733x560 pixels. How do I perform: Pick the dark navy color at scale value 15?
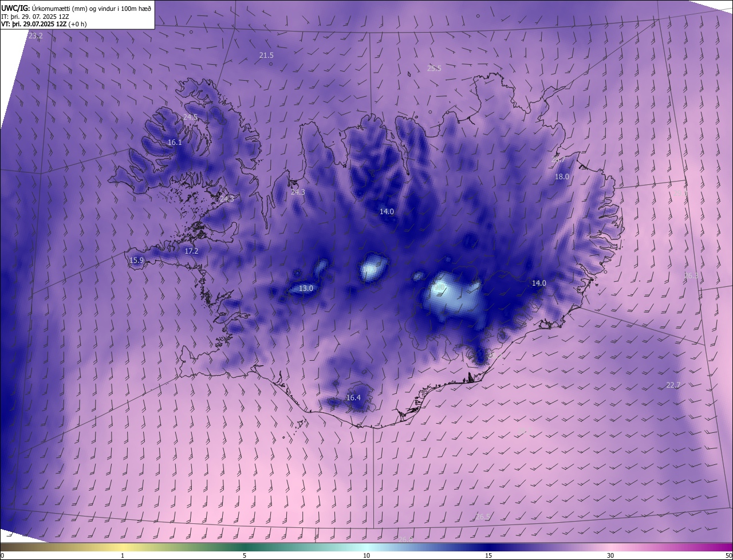pos(488,547)
